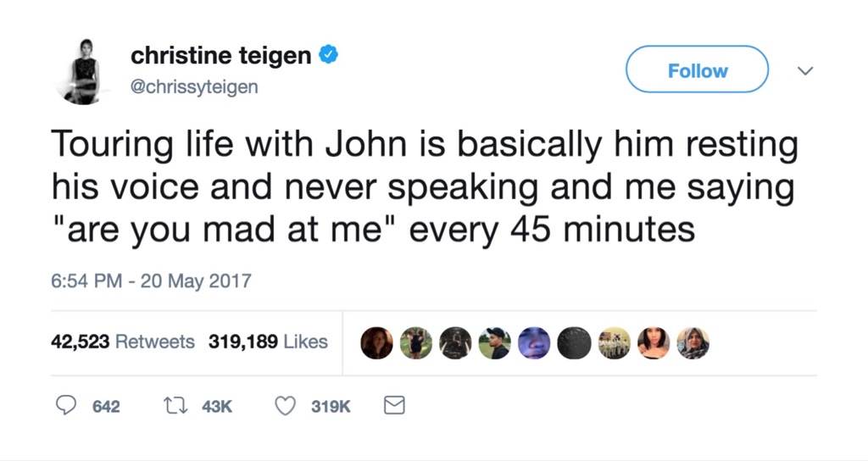Open the @chrissyteigen handle link
The image size is (868, 461).
[x=194, y=86]
